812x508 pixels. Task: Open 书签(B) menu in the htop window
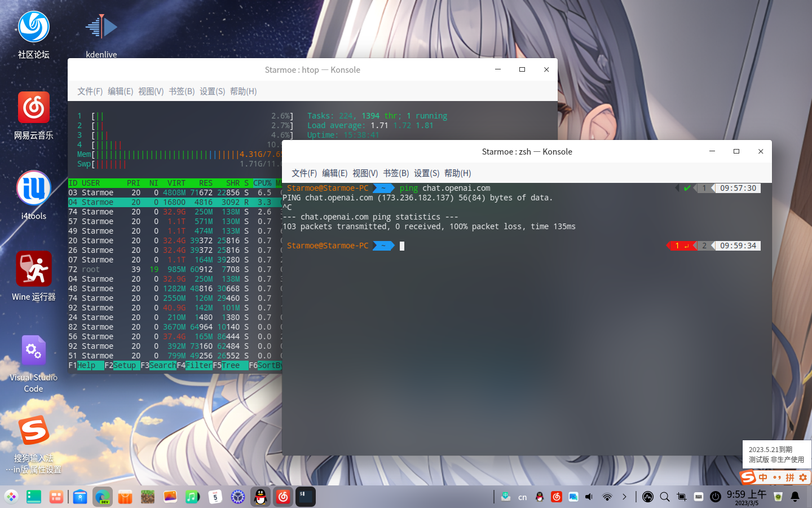pyautogui.click(x=182, y=91)
